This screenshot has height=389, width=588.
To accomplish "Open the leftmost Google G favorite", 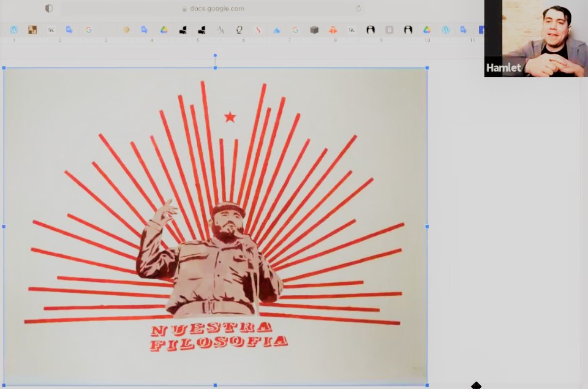I will tap(89, 29).
